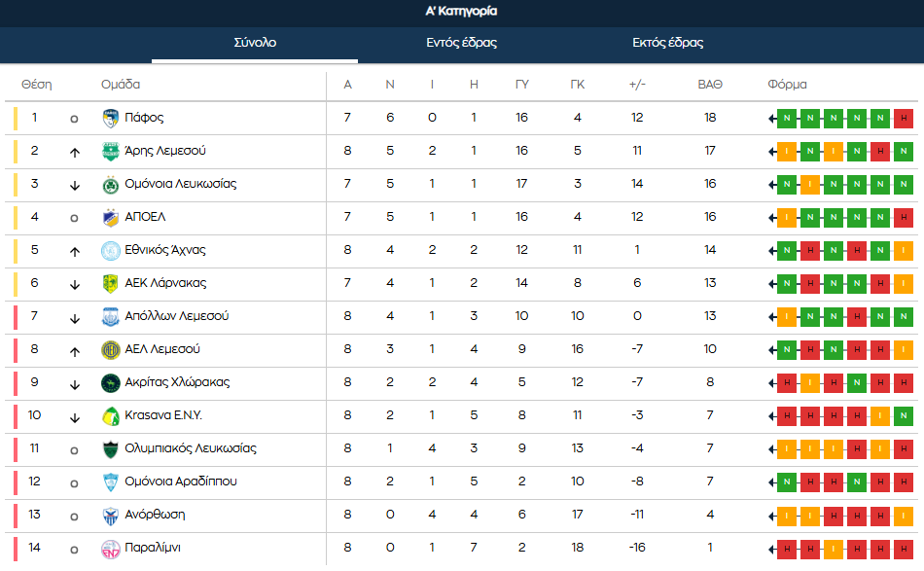The height and width of the screenshot is (571, 924).
Task: Click the ΒΑΘ points column header
Action: (710, 85)
